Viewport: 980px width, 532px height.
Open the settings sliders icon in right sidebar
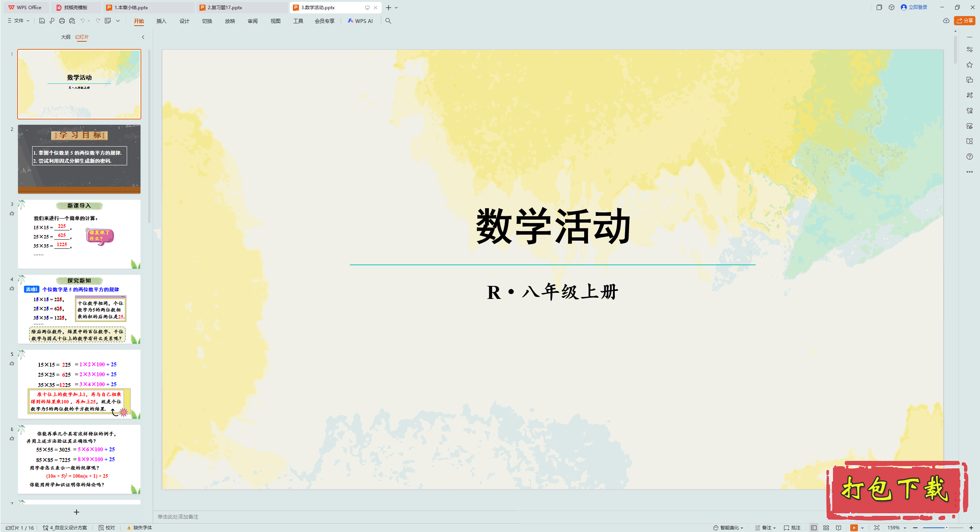coord(970,49)
